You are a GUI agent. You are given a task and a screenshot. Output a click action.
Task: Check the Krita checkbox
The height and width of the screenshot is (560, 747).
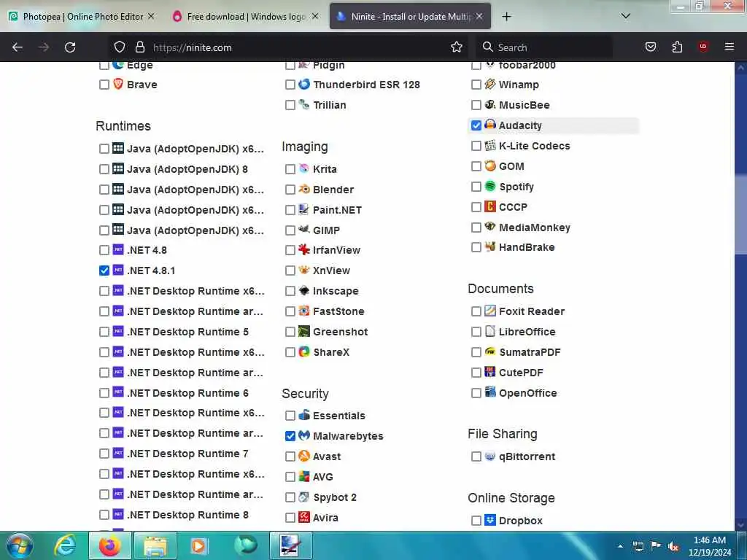click(x=290, y=169)
